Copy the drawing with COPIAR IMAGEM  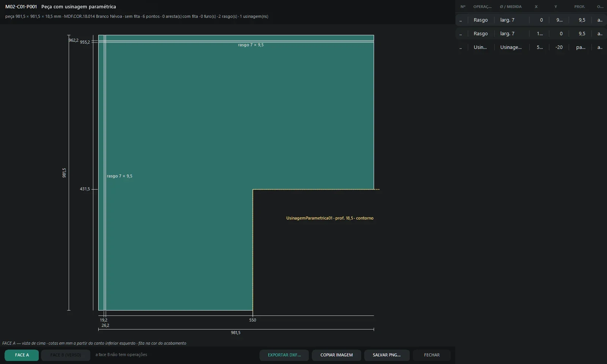tap(337, 355)
